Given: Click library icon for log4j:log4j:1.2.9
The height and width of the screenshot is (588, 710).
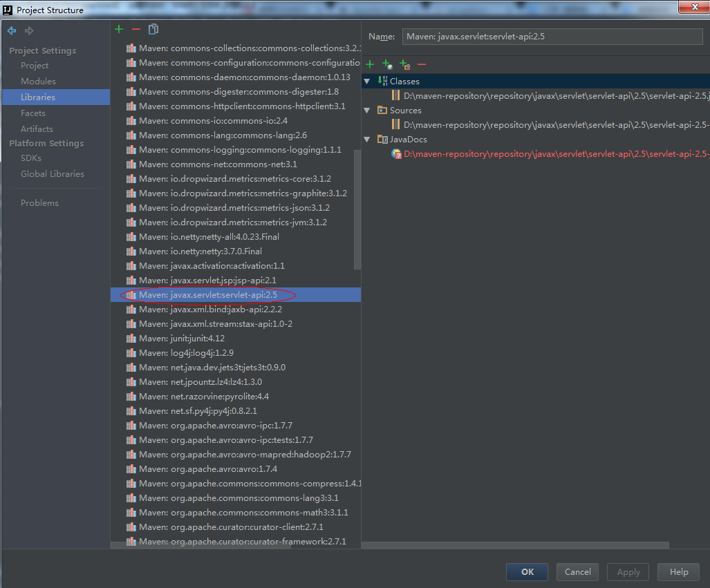Looking at the screenshot, I should [x=131, y=353].
